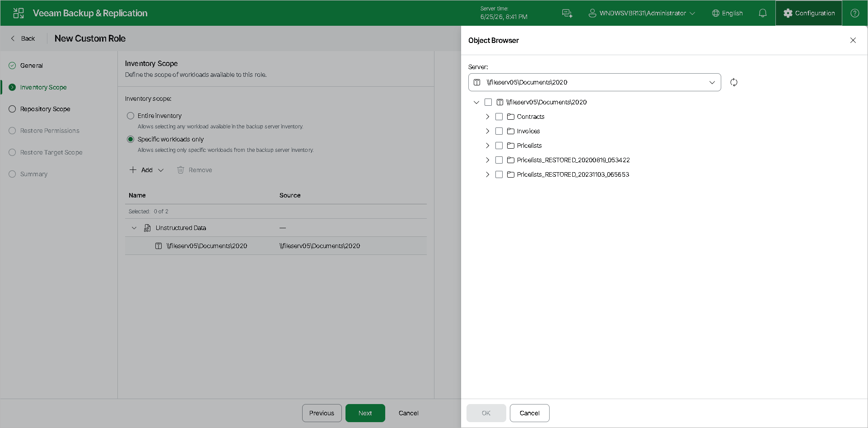Click the refresh icon beside Server field

point(734,82)
